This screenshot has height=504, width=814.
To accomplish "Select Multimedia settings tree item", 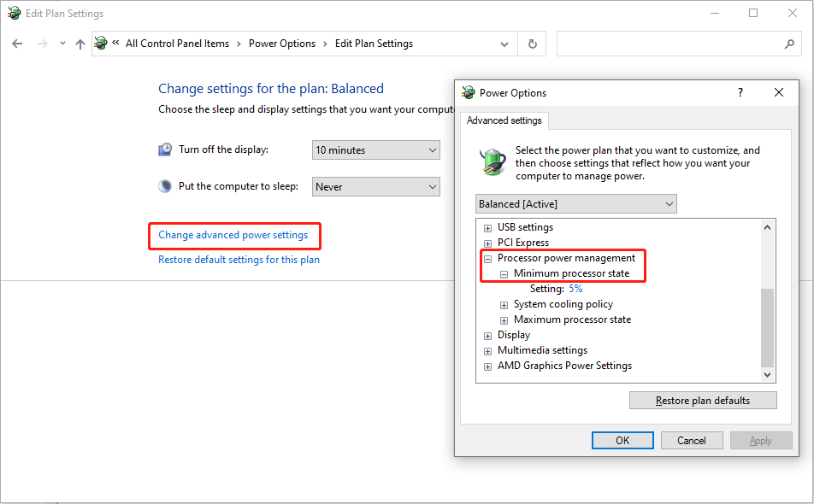I will (542, 350).
